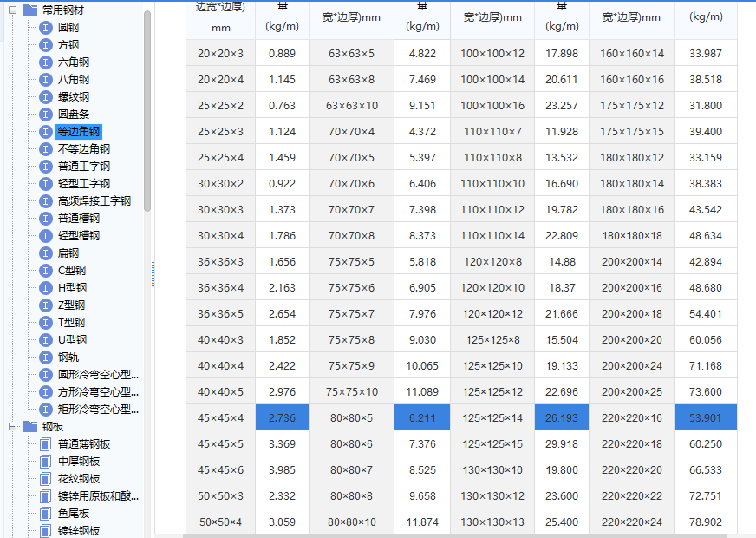Viewport: 756px width, 538px height.
Task: Click the cell 63×63×10
Action: click(351, 105)
